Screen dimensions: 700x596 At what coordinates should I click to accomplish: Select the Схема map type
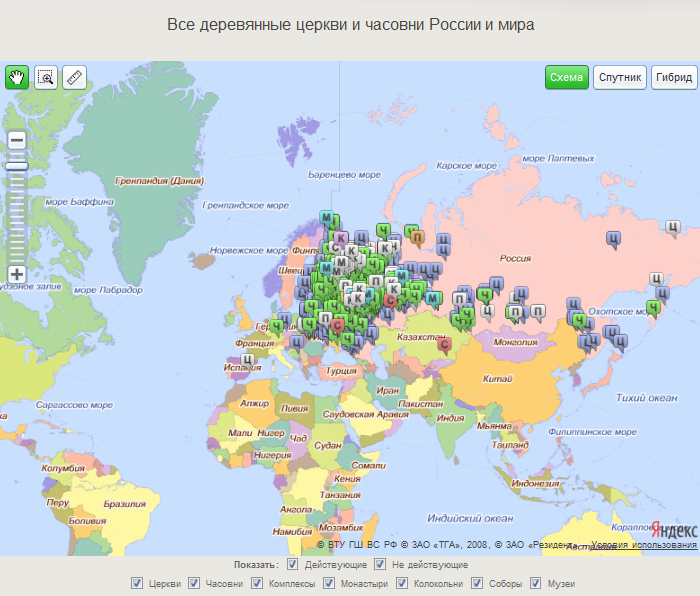click(566, 78)
